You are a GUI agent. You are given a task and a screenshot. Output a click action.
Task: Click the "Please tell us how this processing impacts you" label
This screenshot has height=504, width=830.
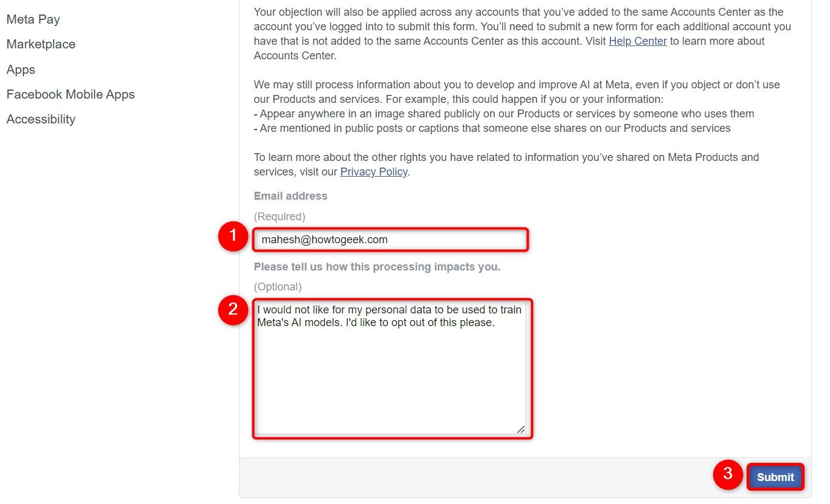(377, 267)
